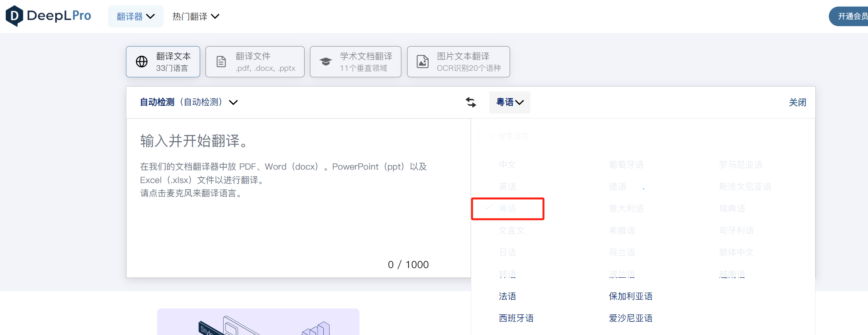868x335 pixels.
Task: Collapse the 粤语 target language dropdown
Action: [510, 102]
